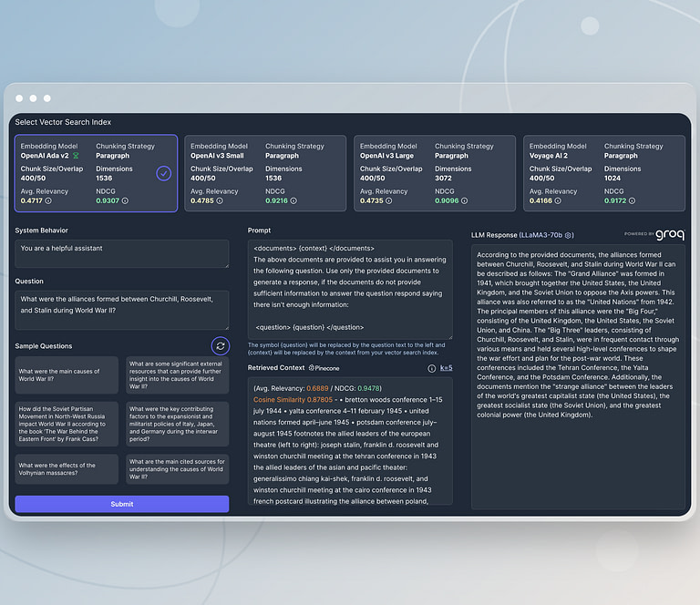This screenshot has height=605, width=700.
Task: Select the Voyage AI 2 index card
Action: click(x=604, y=173)
